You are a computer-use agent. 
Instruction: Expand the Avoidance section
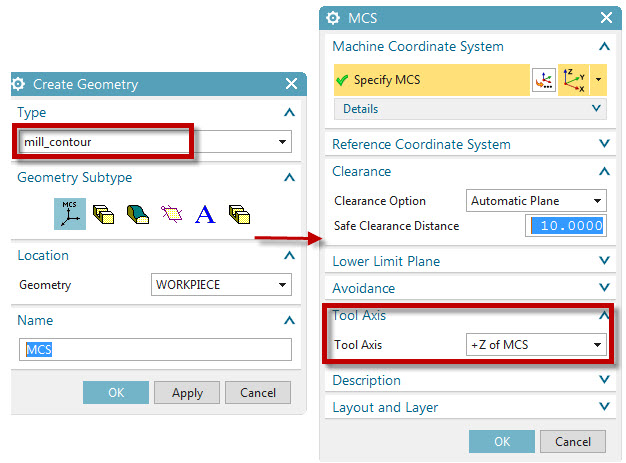[604, 287]
